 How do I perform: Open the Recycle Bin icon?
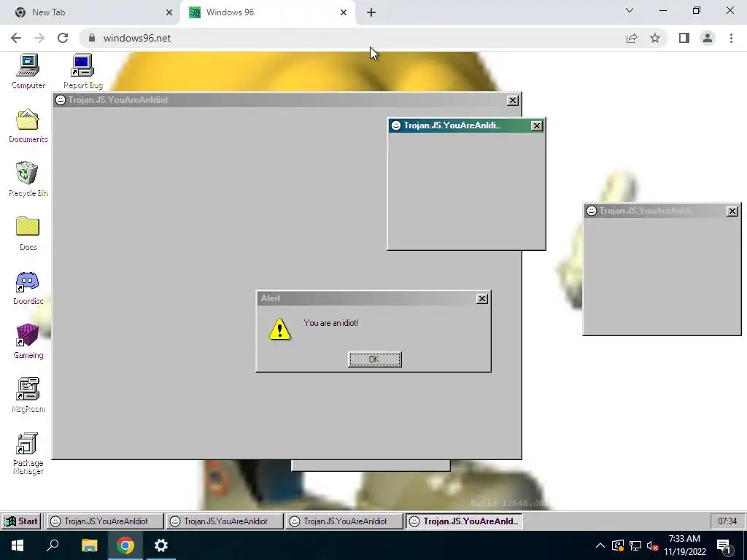[x=28, y=179]
